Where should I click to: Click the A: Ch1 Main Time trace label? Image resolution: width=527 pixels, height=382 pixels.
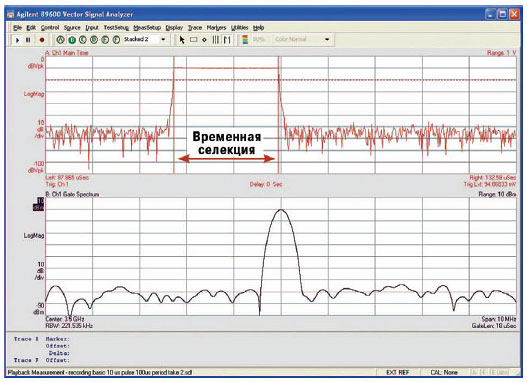click(x=67, y=53)
